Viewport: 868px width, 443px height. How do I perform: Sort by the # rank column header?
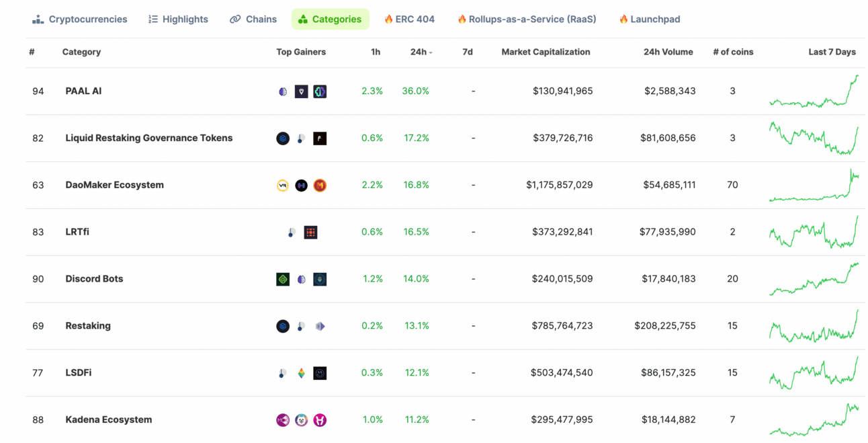coord(32,52)
